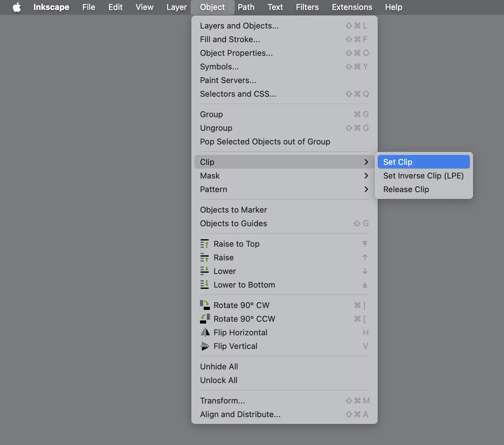Choose Release Clip option

406,189
